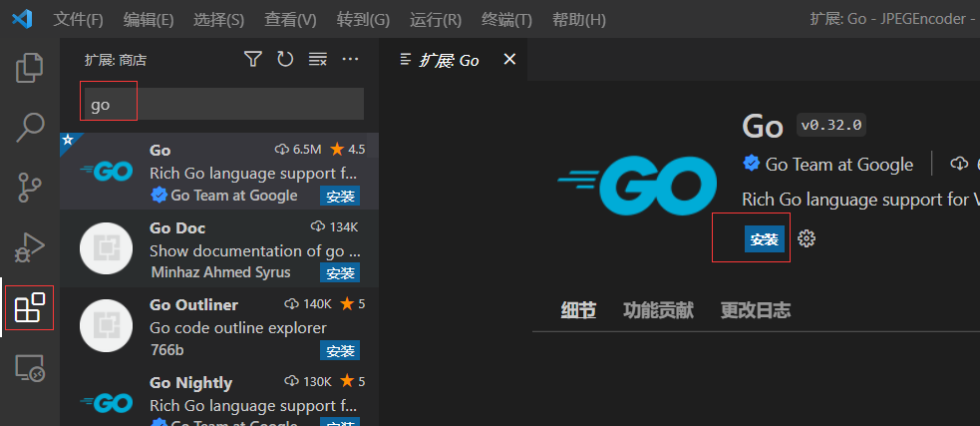Select the Go Doc extension row

tap(219, 248)
